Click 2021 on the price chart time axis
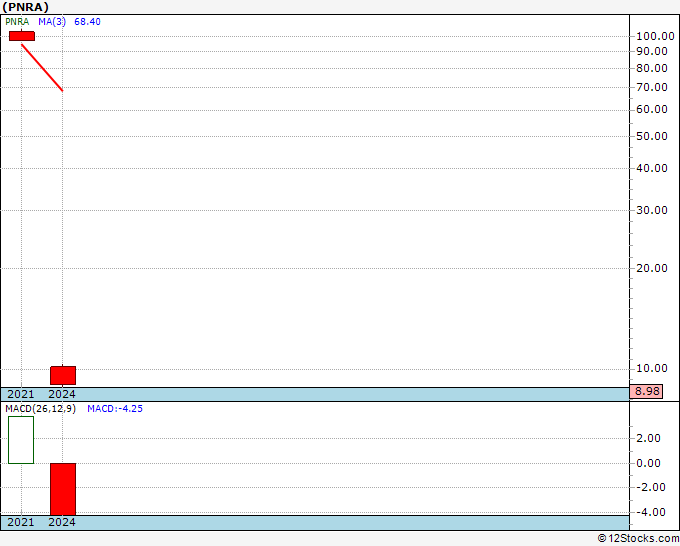 coord(21,394)
